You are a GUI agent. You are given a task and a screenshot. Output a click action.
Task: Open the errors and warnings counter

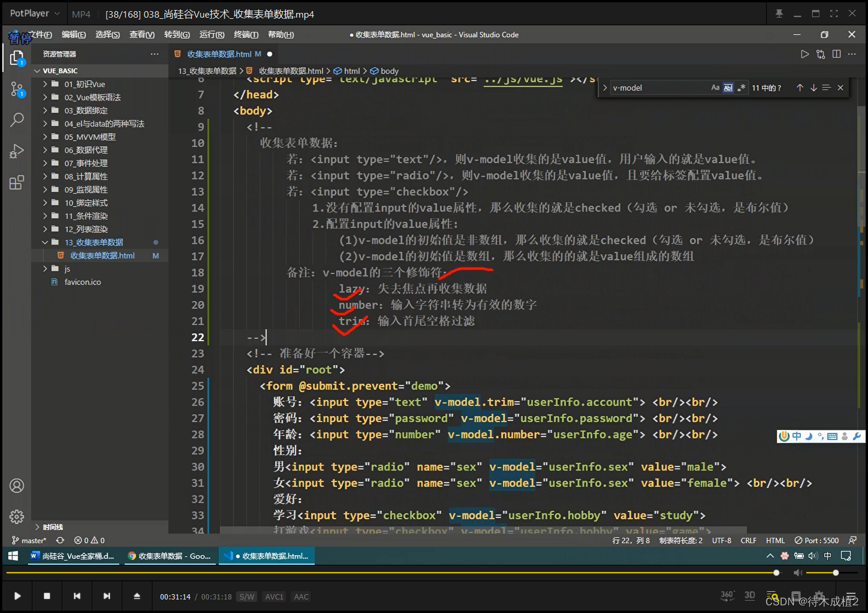[89, 540]
